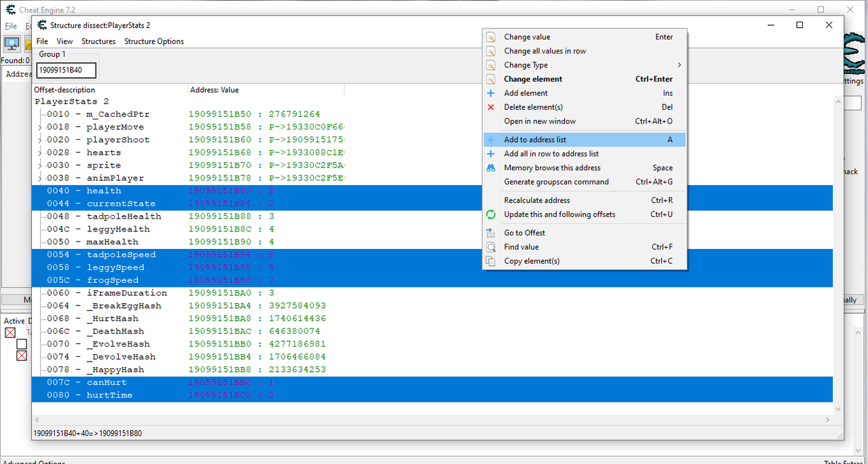This screenshot has width=868, height=464.
Task: Click the plus icon for Add to address list
Action: coord(491,140)
